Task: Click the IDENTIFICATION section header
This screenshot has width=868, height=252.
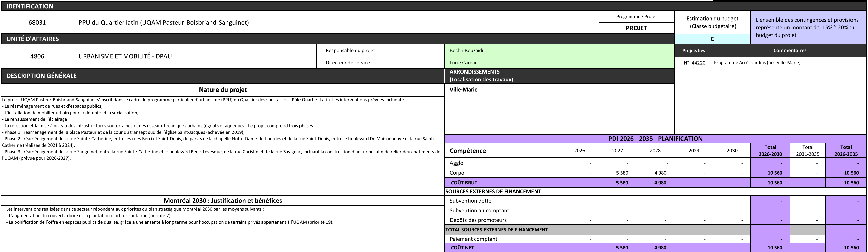Action: coord(30,6)
